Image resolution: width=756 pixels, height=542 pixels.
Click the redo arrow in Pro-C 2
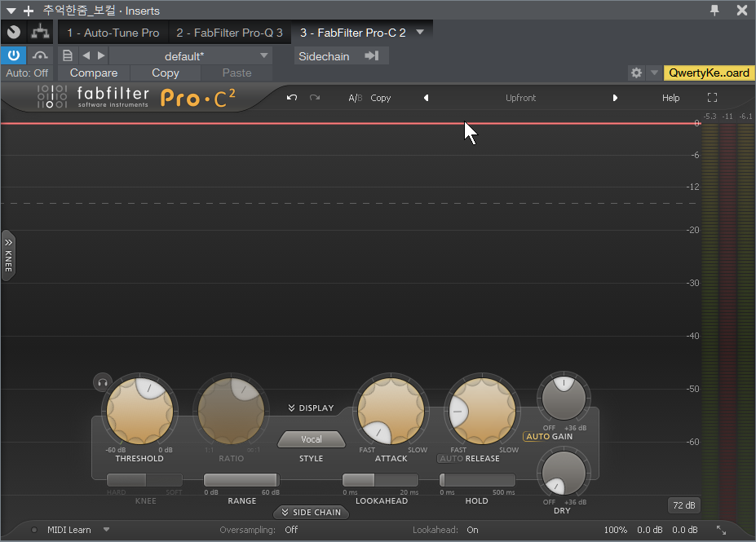315,98
